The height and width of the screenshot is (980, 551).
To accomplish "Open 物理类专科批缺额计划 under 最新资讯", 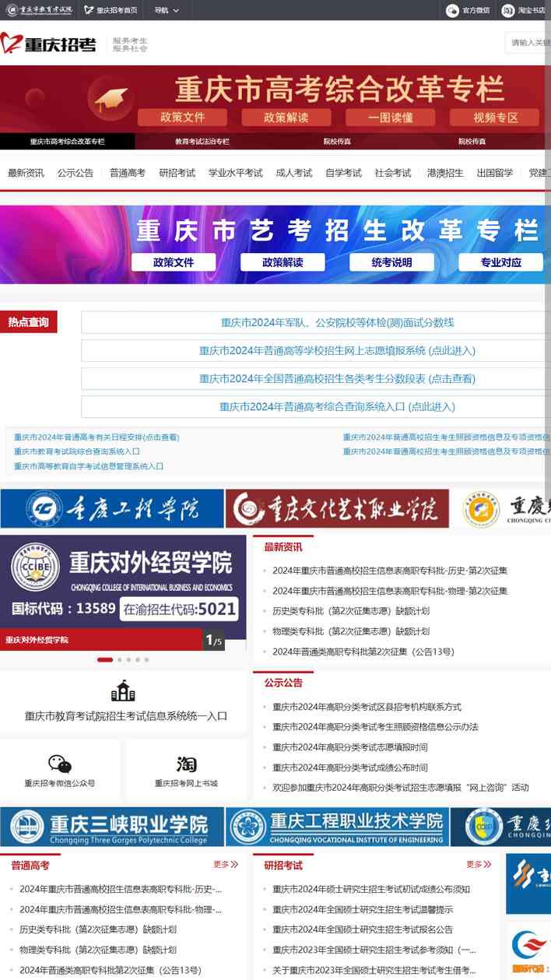I will click(x=351, y=631).
